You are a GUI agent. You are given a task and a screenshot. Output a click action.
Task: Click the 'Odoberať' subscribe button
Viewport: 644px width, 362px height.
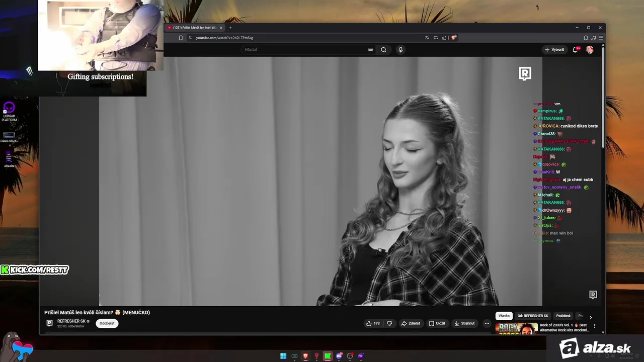point(107,323)
